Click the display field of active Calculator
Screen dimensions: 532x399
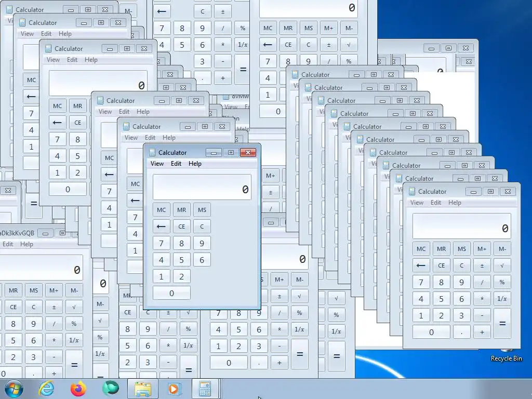point(202,187)
